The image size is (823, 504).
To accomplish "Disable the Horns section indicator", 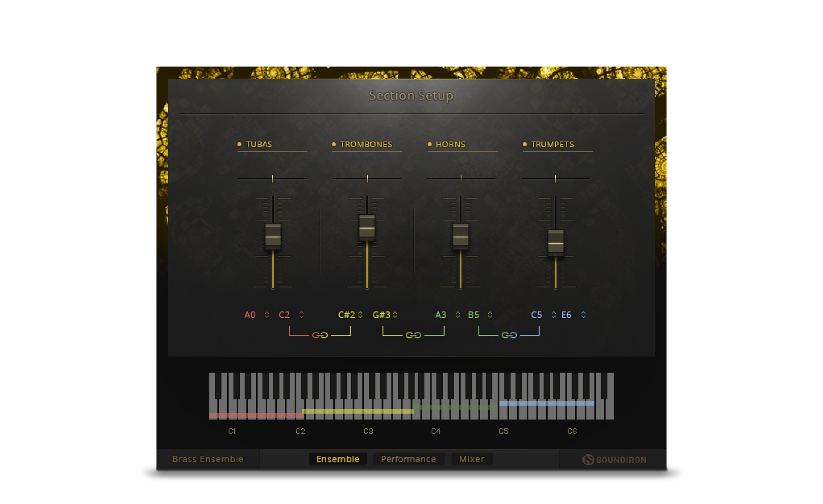I will (430, 145).
